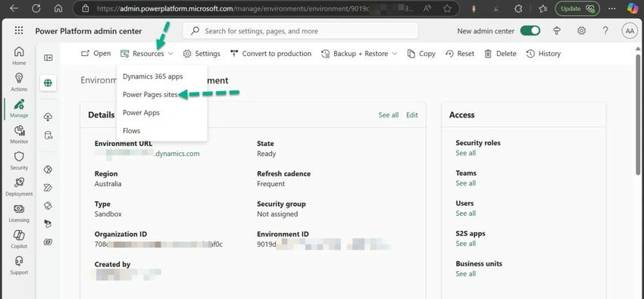
Task: Click the database icon in subnav
Action: 48,135
